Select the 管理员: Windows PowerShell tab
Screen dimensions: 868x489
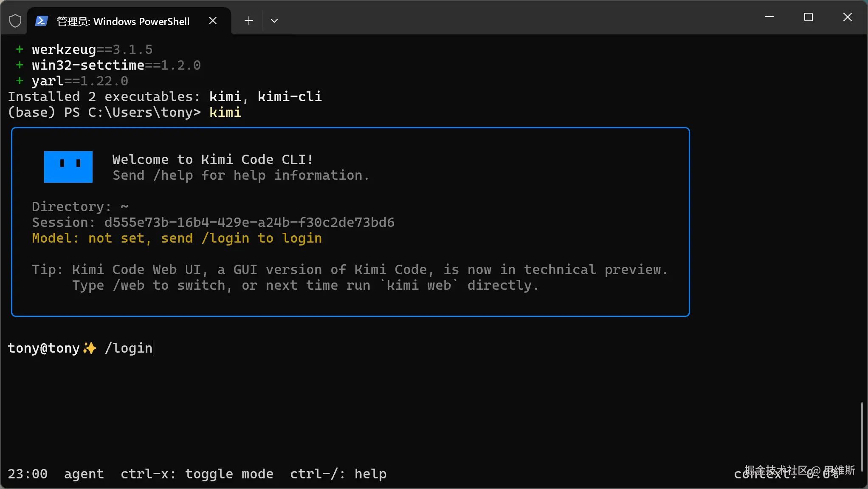tap(123, 22)
